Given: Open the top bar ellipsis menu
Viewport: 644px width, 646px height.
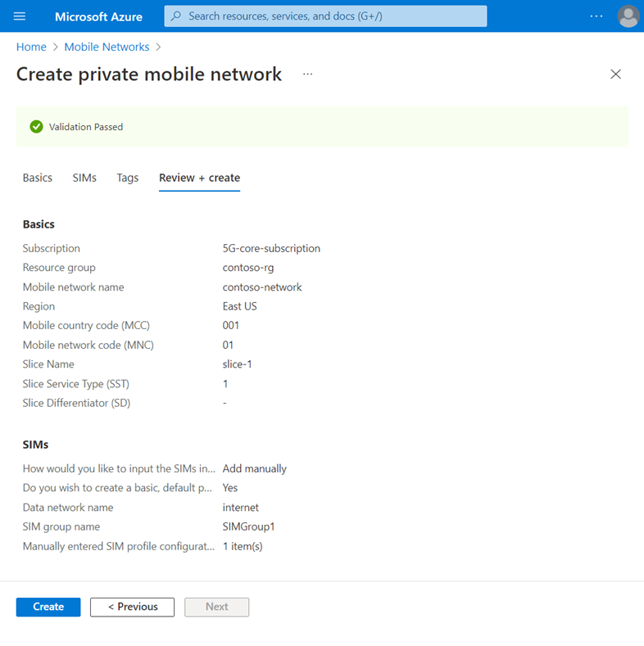Looking at the screenshot, I should click(596, 16).
